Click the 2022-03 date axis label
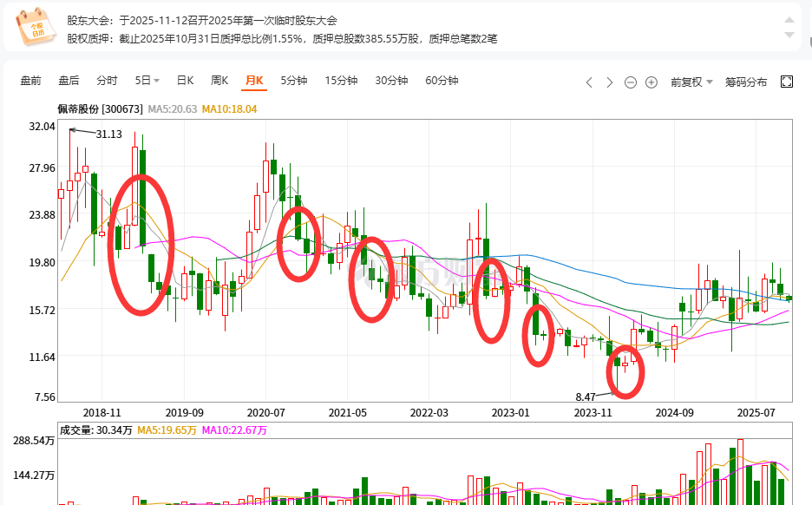Image resolution: width=812 pixels, height=505 pixels. coord(429,413)
